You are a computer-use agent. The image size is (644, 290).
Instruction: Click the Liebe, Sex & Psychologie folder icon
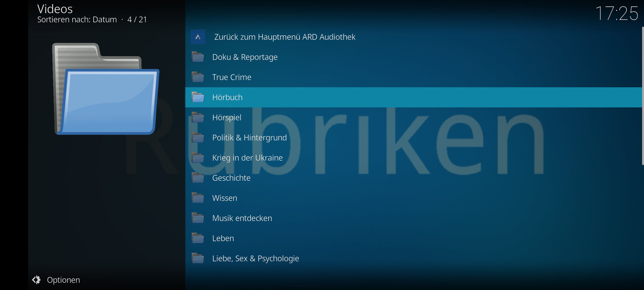coord(198,258)
